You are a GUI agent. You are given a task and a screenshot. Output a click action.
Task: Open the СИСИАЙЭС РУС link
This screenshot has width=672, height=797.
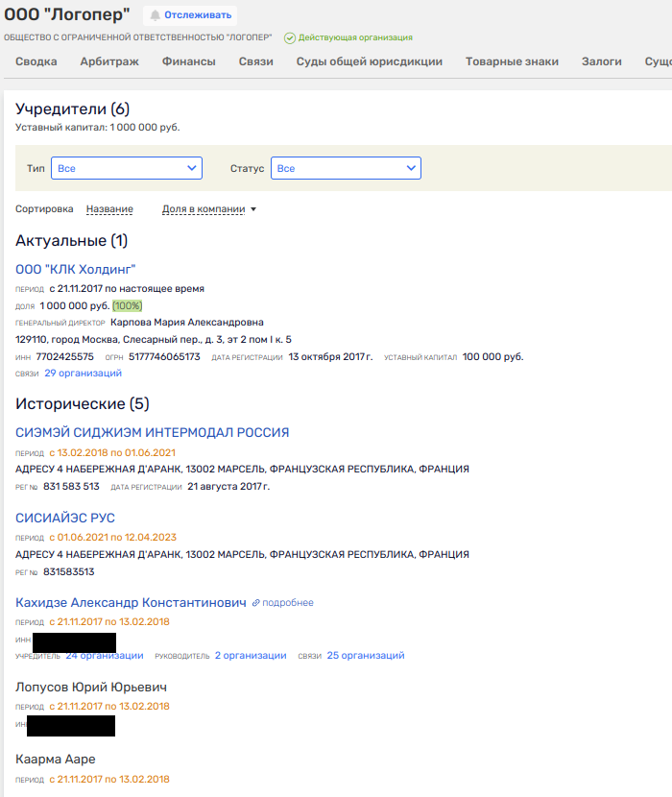point(65,518)
